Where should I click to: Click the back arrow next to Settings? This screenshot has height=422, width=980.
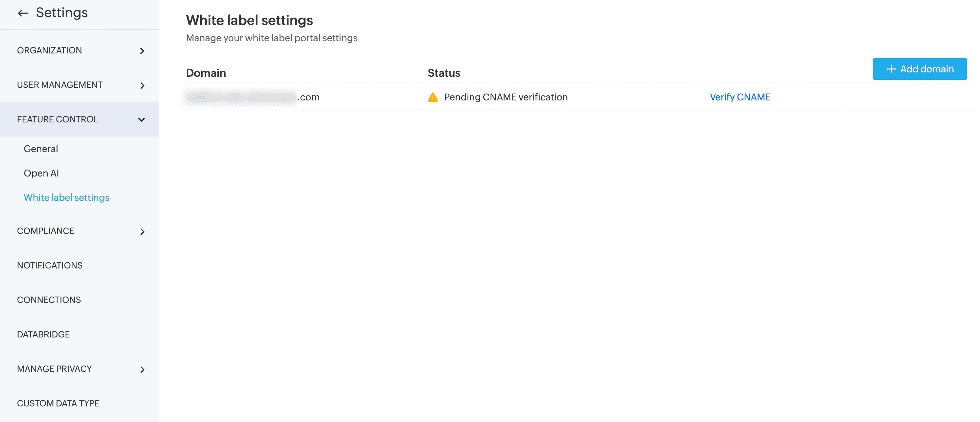pos(23,13)
